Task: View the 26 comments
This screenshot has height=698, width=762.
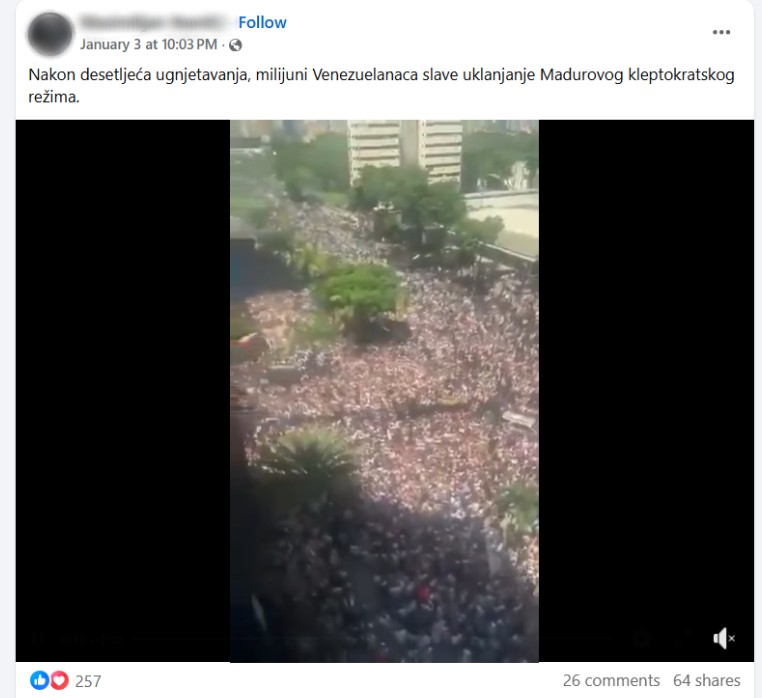Action: click(x=611, y=681)
